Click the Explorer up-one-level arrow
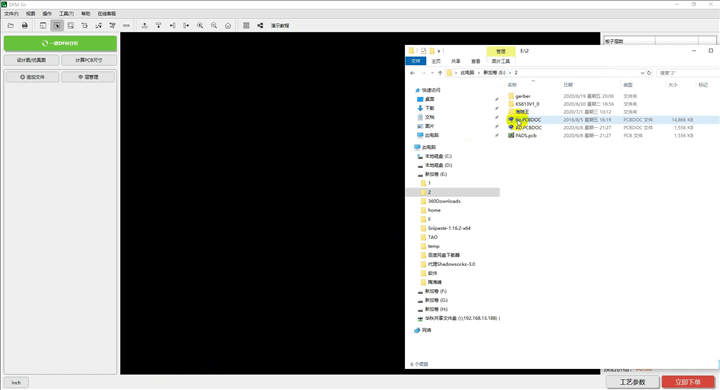Image resolution: width=720 pixels, height=390 pixels. click(x=440, y=73)
